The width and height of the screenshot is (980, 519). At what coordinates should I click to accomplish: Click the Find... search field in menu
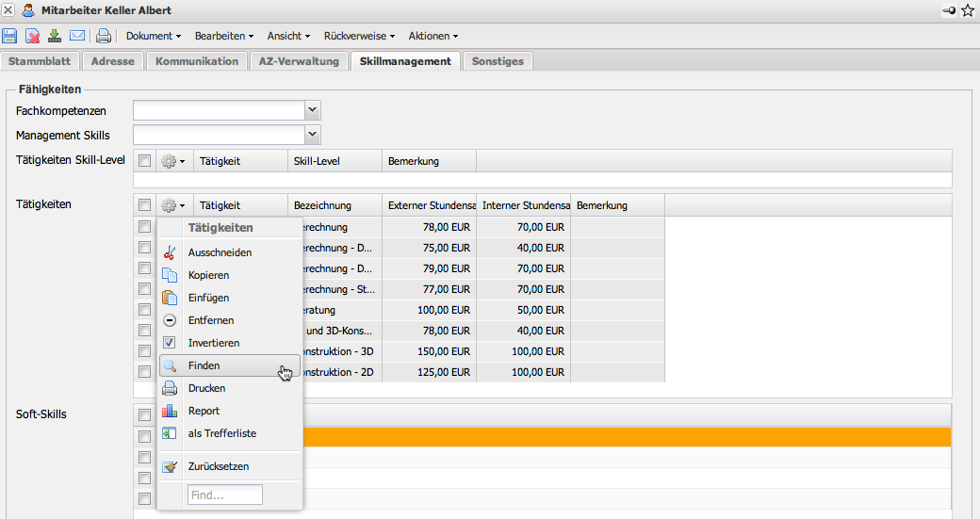224,495
